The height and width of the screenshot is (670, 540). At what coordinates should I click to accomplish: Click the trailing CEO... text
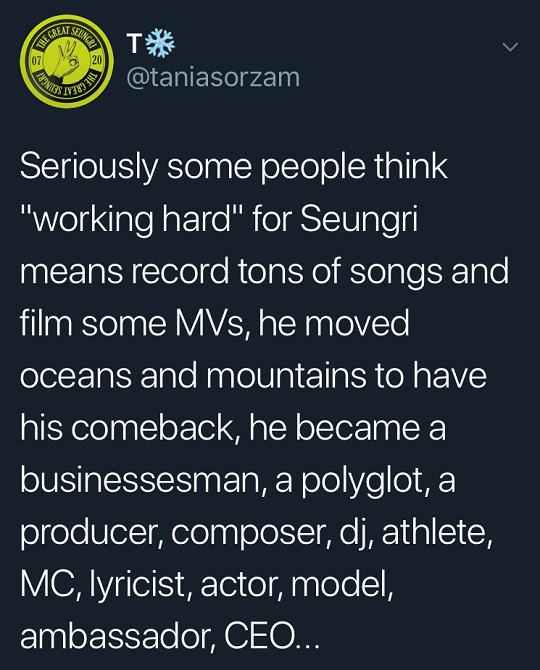[x=271, y=636]
